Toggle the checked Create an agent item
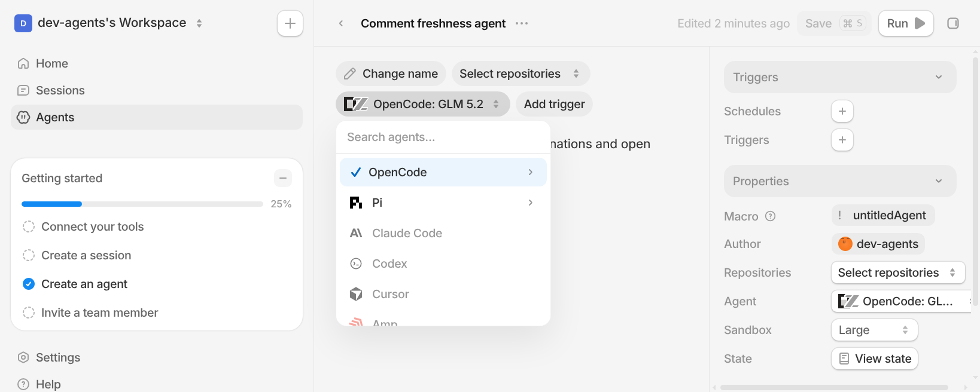980x392 pixels. 29,284
